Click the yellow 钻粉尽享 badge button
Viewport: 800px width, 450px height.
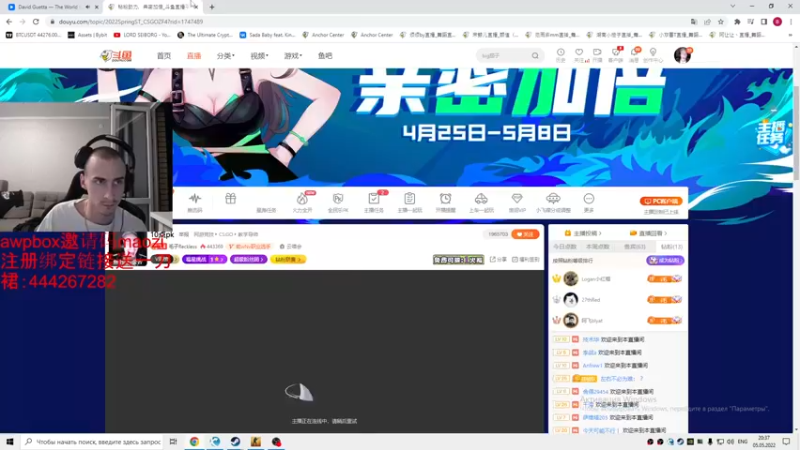click(288, 259)
